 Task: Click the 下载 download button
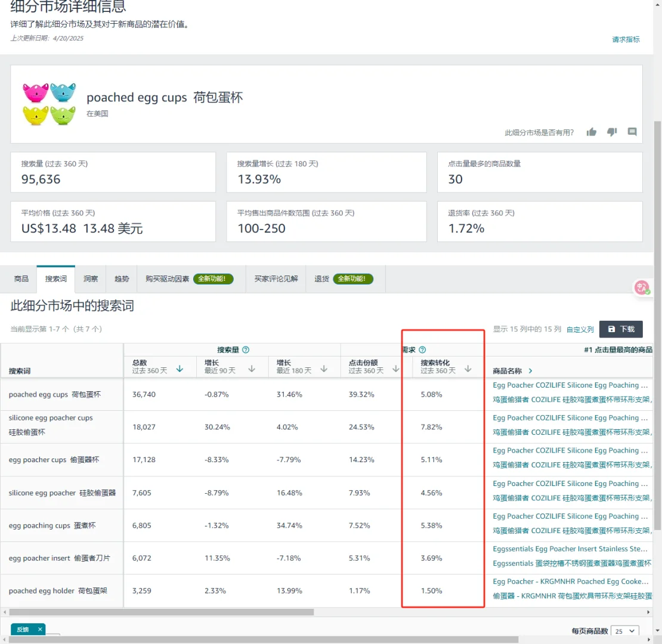[x=621, y=329]
